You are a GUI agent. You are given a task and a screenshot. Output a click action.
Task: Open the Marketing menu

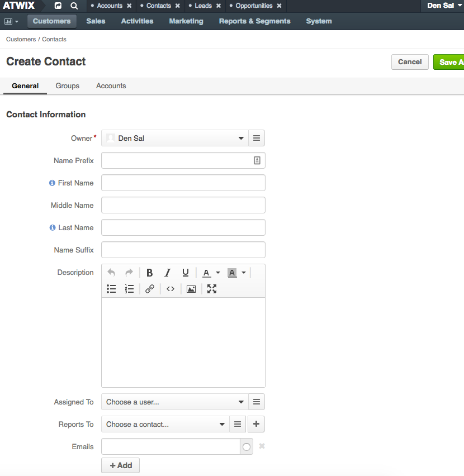click(x=186, y=21)
